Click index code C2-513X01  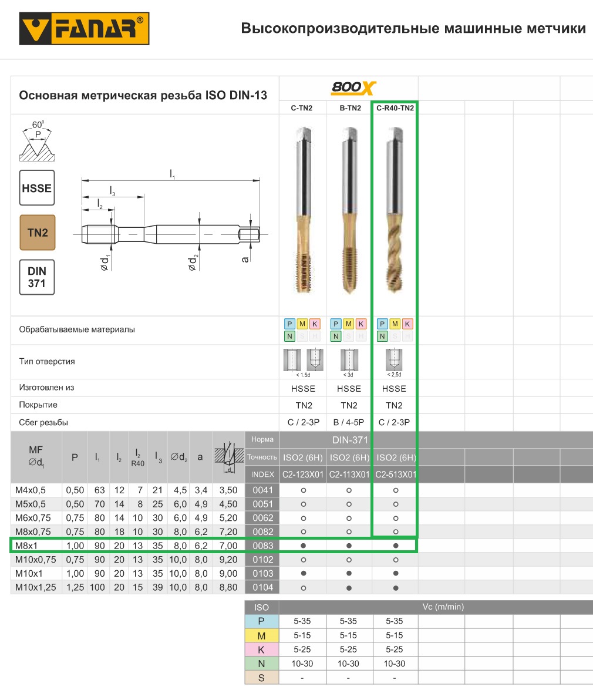(x=395, y=474)
